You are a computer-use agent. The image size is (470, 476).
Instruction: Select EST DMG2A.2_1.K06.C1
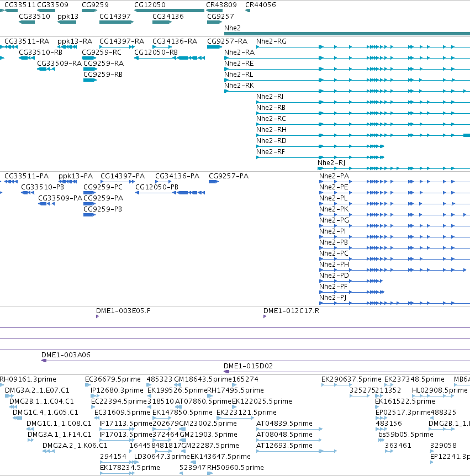pos(75,445)
